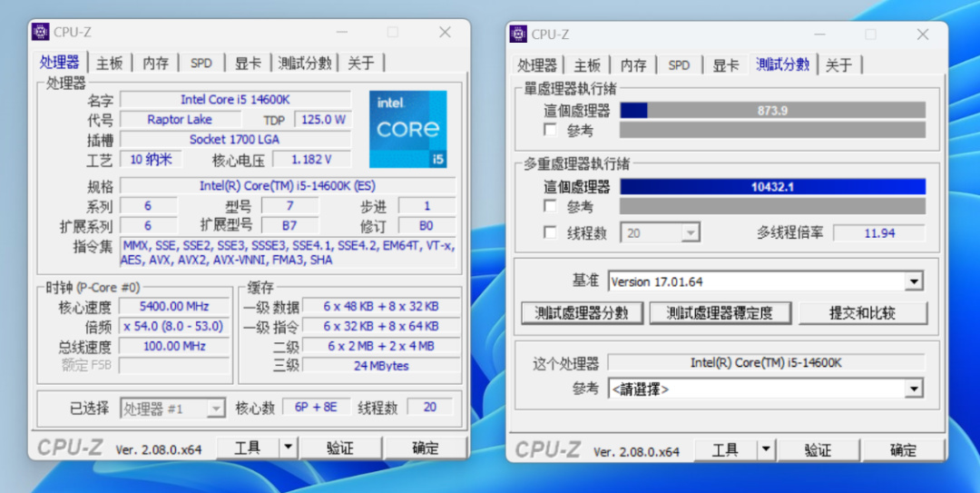Click the 倍频 value x 54.0 (8.0 - 53.0)
Viewport: 980px width, 493px height.
point(174,326)
